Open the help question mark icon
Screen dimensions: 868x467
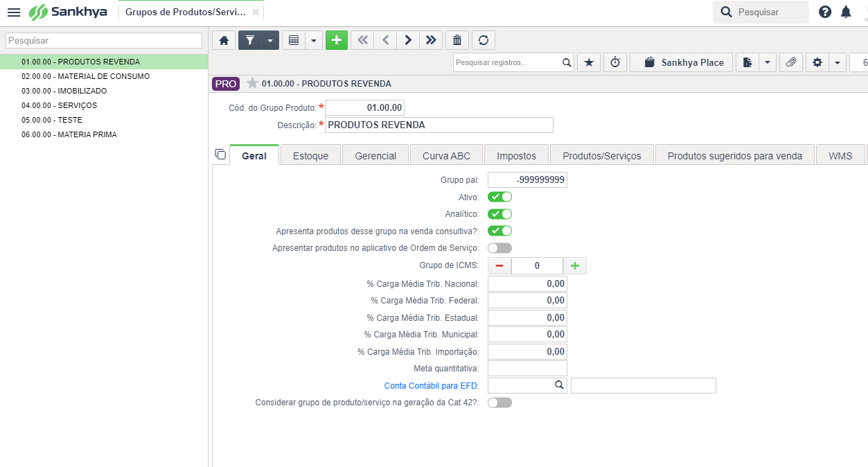[x=824, y=12]
